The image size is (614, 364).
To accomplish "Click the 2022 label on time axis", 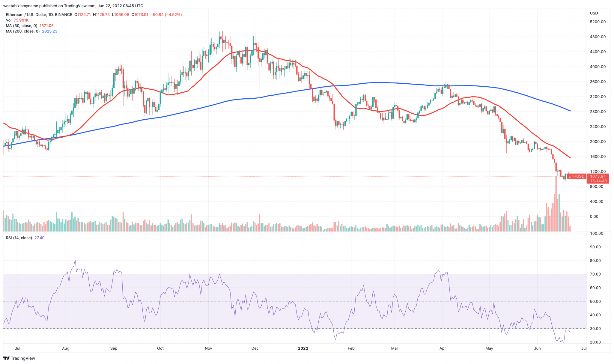I will [303, 348].
